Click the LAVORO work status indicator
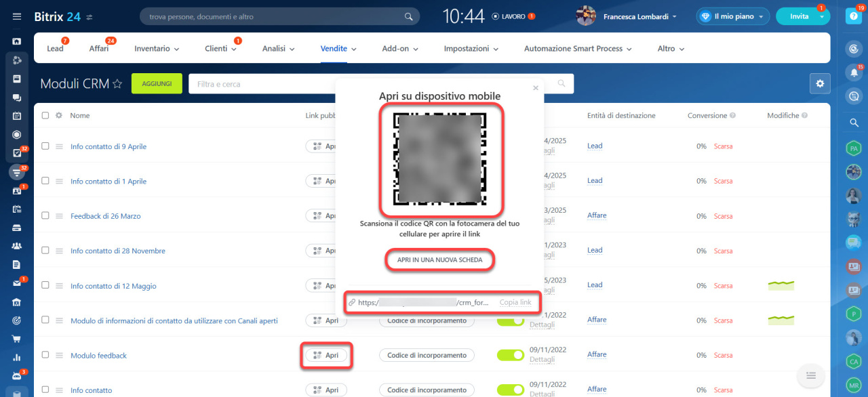 point(513,16)
